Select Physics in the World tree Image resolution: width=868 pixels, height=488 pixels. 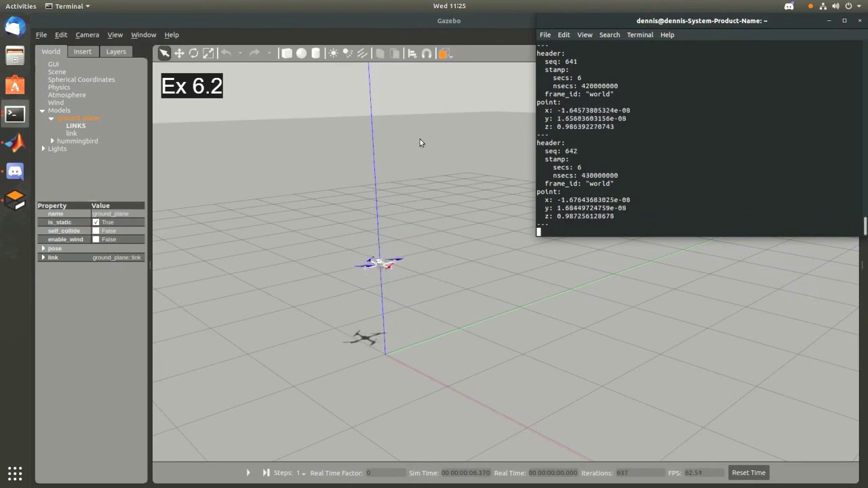59,87
